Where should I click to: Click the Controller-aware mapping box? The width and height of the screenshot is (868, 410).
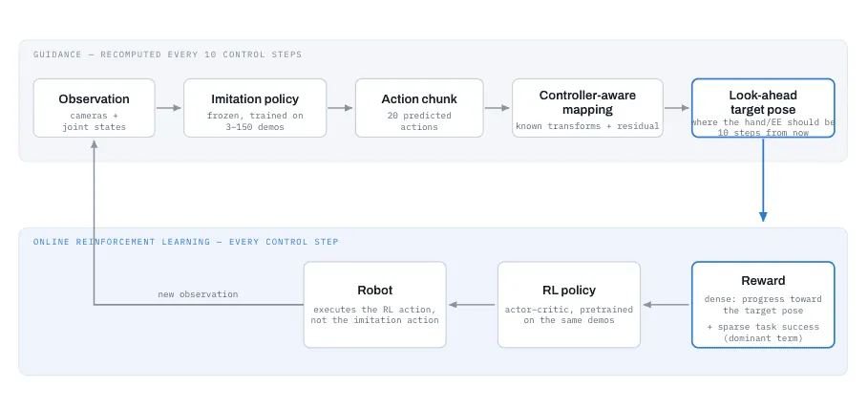point(587,108)
